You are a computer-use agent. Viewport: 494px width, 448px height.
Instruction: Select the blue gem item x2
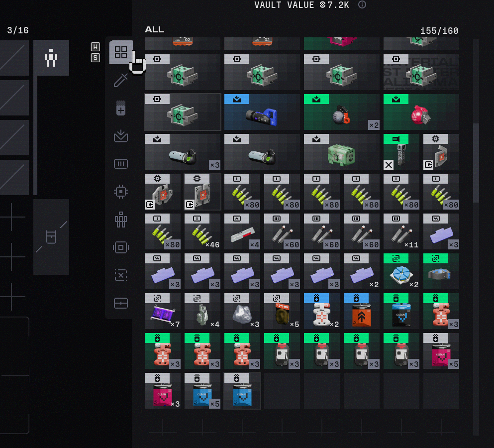click(x=401, y=271)
